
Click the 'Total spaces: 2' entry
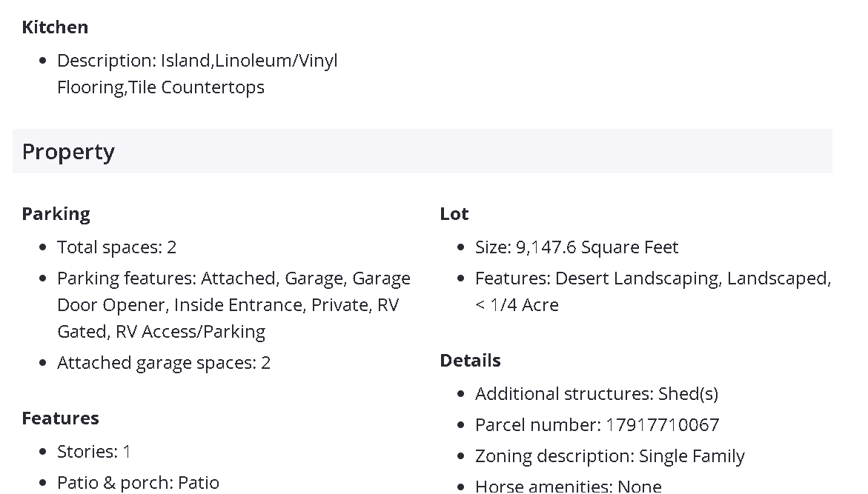(x=116, y=247)
